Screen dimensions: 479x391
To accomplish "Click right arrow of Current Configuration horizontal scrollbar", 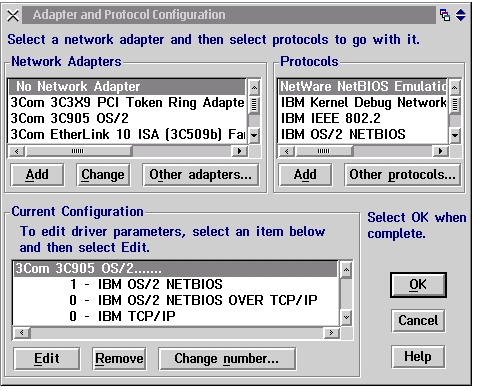I will (331, 333).
